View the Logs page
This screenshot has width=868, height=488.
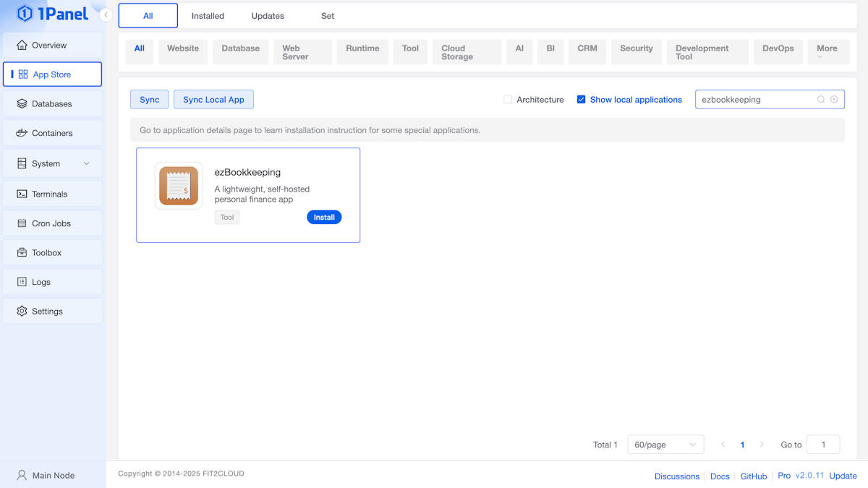(x=53, y=281)
